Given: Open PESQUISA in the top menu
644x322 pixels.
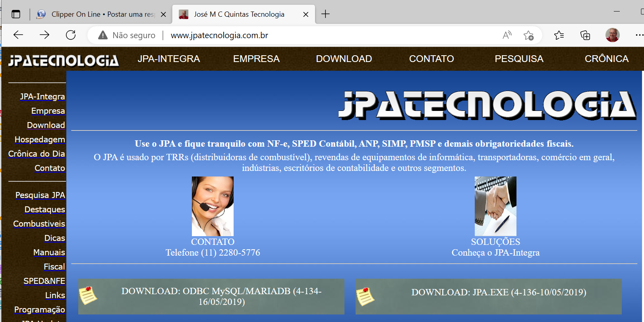Looking at the screenshot, I should (x=519, y=59).
